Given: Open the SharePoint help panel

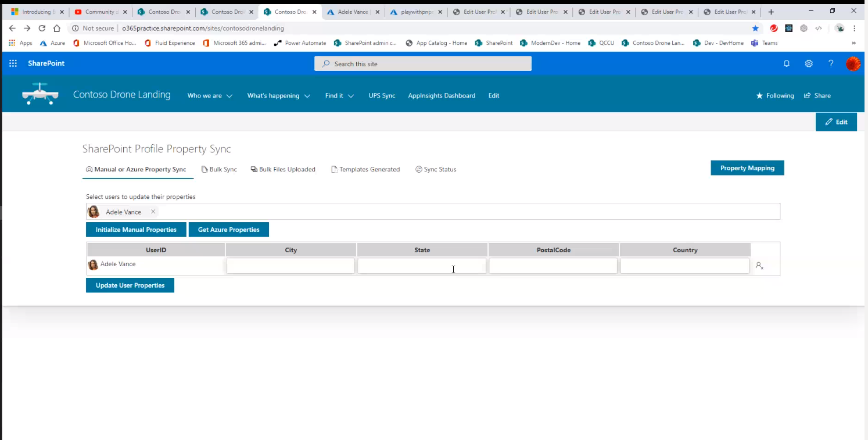Looking at the screenshot, I should click(830, 63).
